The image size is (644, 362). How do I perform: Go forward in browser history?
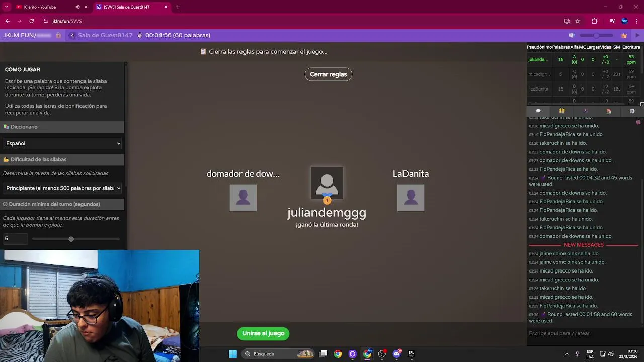pos(19,21)
